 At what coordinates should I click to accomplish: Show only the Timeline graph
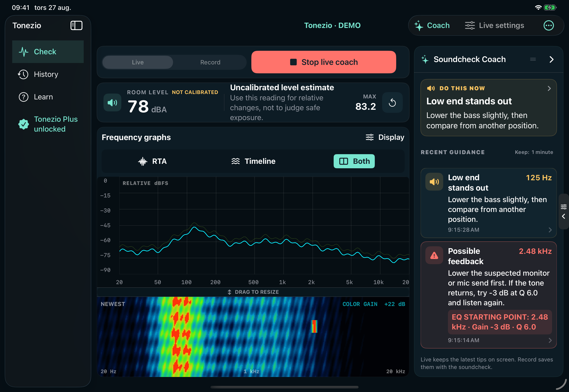tap(253, 161)
